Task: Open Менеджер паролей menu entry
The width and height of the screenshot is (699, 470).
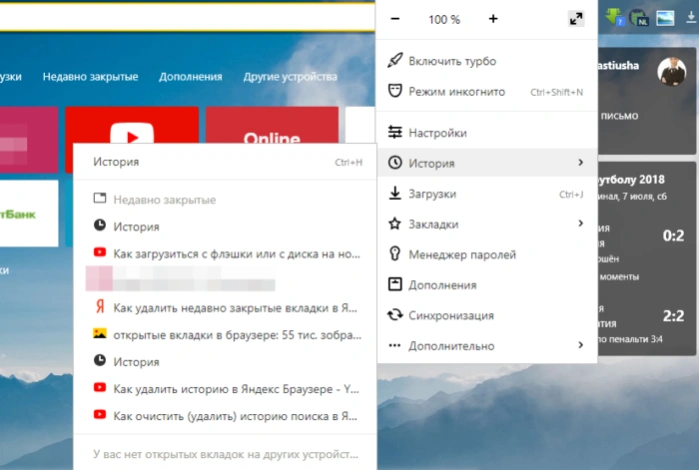Action: click(487, 254)
